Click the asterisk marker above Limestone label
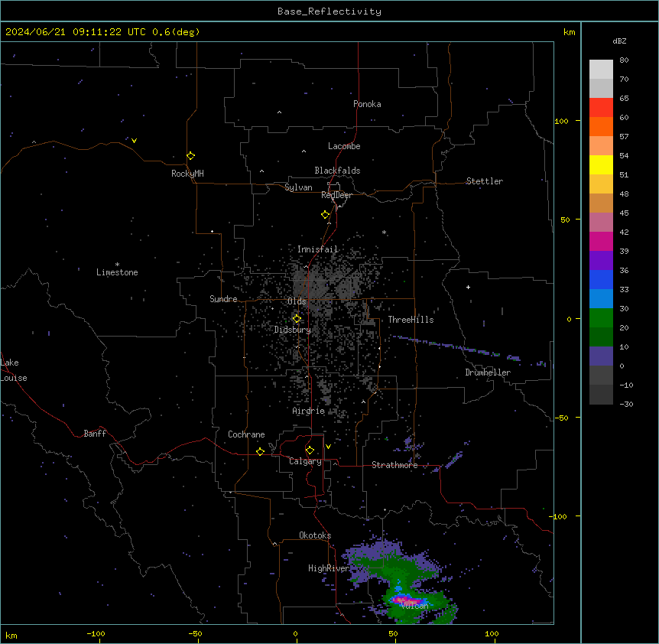 [x=117, y=265]
